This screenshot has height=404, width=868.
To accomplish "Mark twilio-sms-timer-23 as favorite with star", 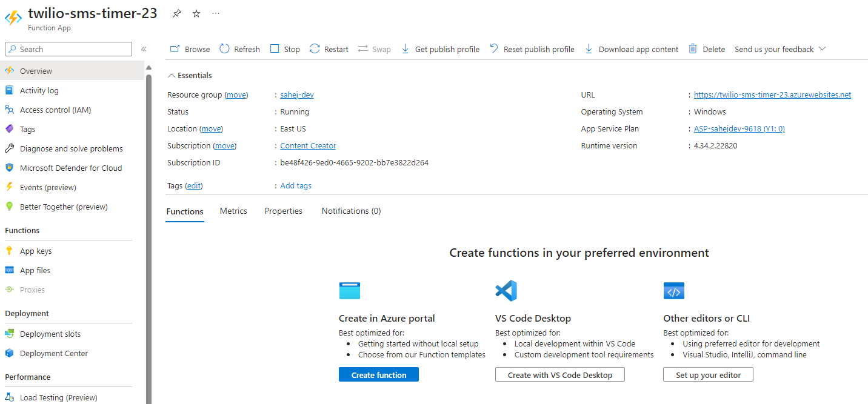I will pos(196,13).
